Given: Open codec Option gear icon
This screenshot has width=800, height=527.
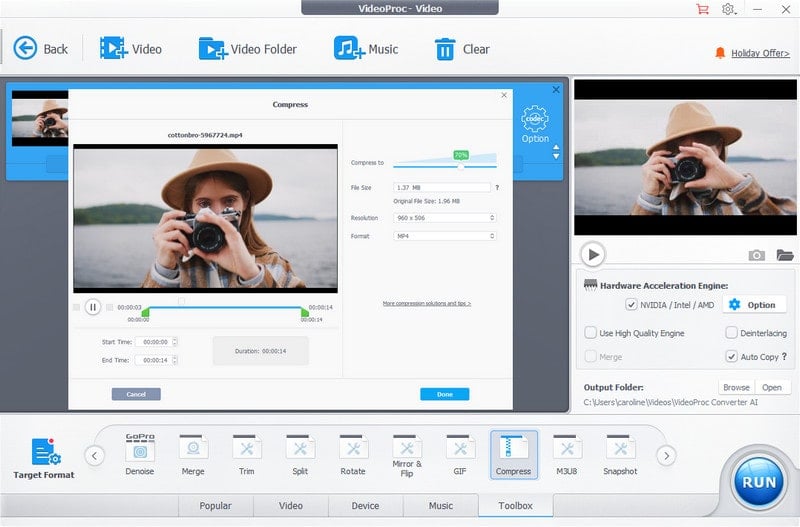Looking at the screenshot, I should coord(535,118).
